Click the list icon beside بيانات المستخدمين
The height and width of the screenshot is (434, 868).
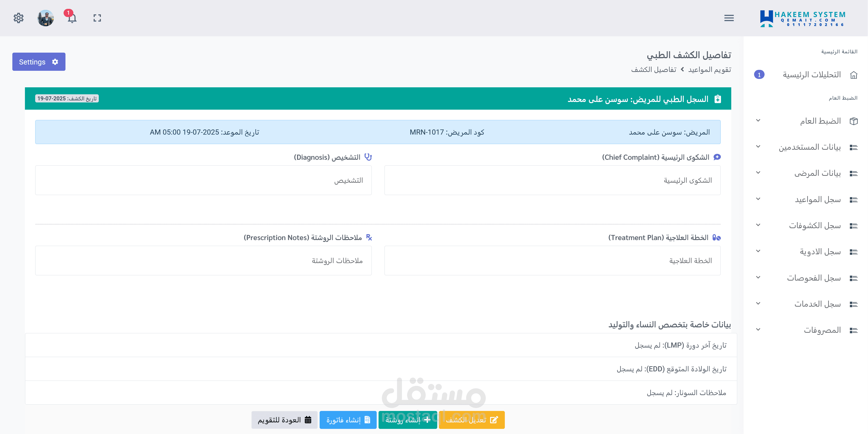click(854, 147)
